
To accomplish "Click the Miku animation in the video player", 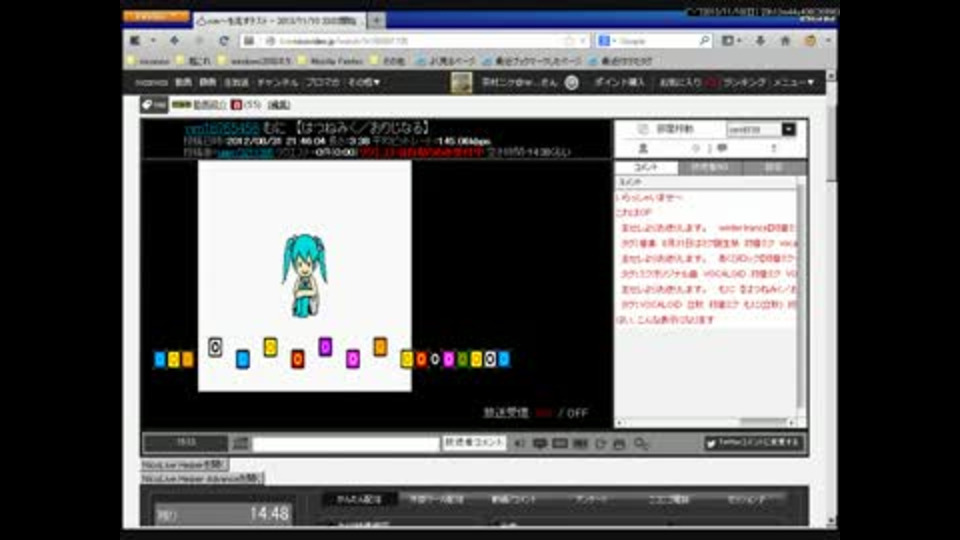I will [304, 276].
